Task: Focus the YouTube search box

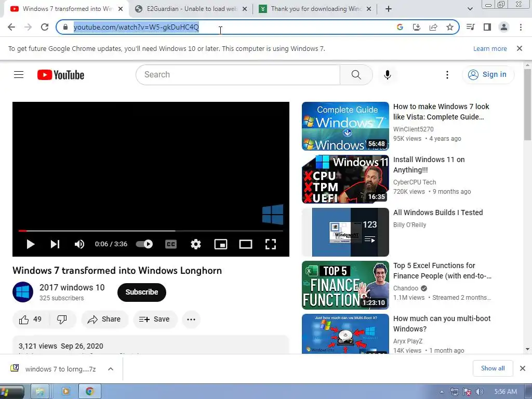Action: tap(237, 75)
